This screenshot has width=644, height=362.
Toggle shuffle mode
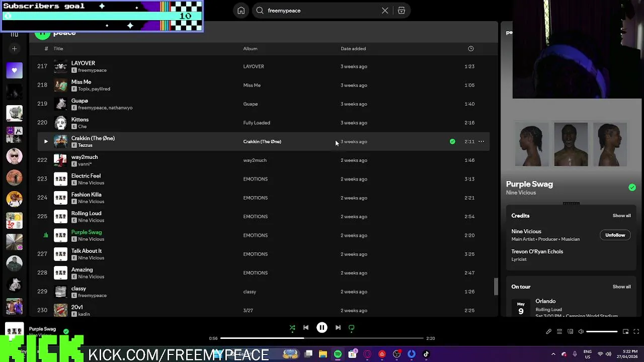292,328
